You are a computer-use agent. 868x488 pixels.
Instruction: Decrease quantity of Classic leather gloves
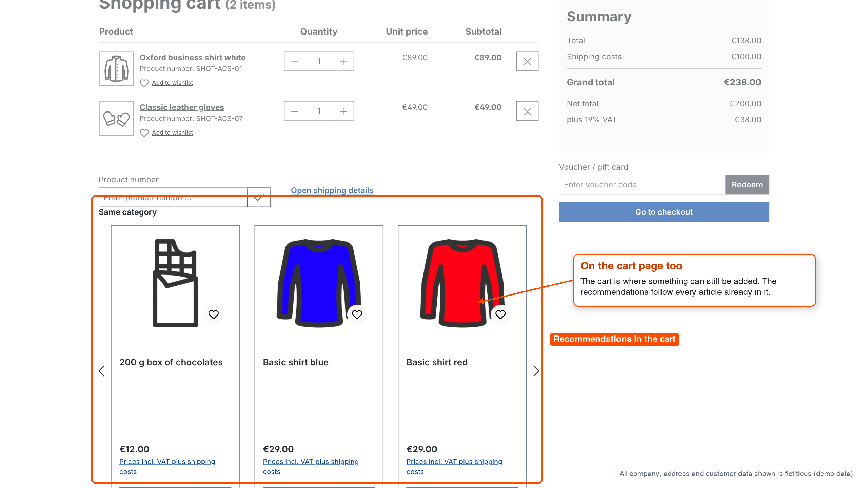tap(294, 111)
